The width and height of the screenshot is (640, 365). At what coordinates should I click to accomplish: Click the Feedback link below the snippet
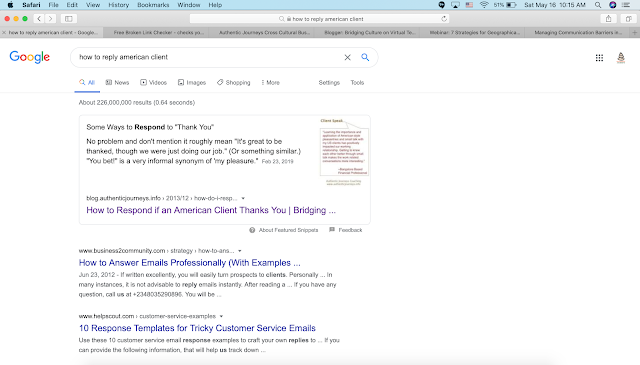[x=350, y=230]
